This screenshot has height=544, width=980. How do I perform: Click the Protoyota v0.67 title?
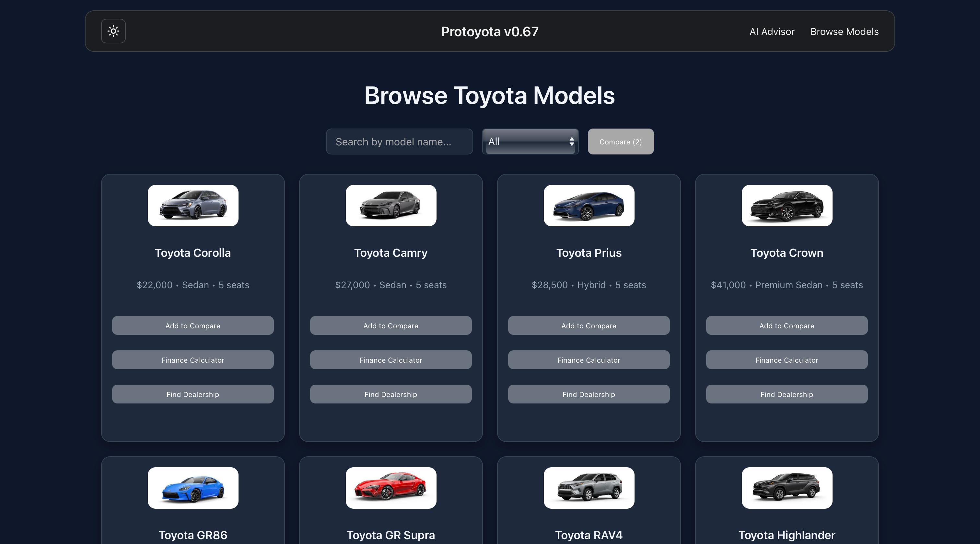490,31
